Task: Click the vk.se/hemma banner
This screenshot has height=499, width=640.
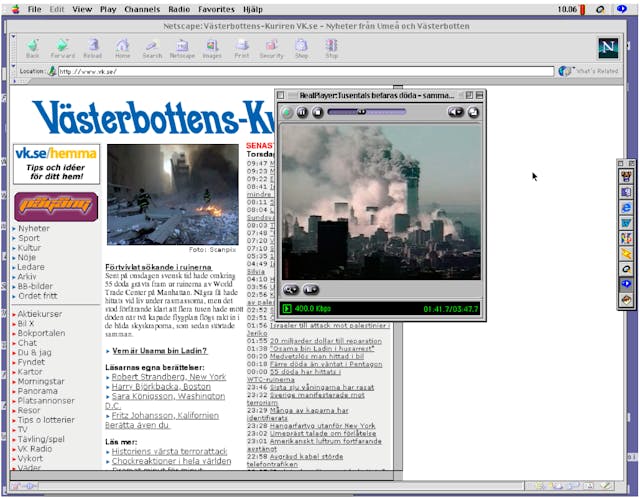Action: click(x=56, y=164)
